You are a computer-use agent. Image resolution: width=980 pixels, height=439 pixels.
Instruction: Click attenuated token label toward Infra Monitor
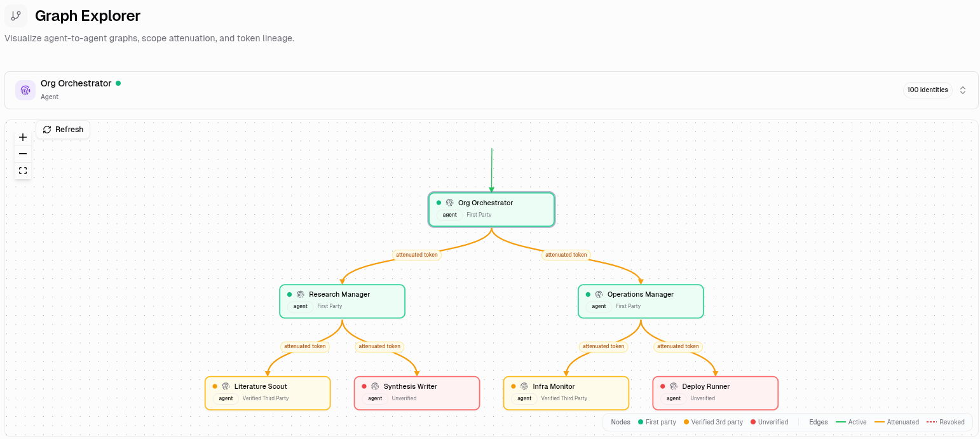click(x=604, y=347)
